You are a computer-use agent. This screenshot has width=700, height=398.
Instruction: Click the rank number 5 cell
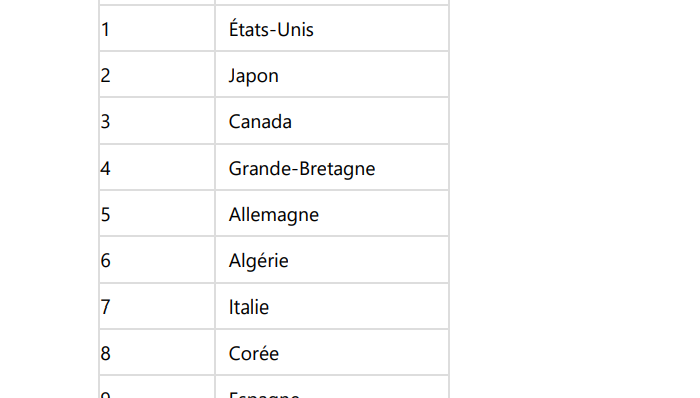(157, 214)
